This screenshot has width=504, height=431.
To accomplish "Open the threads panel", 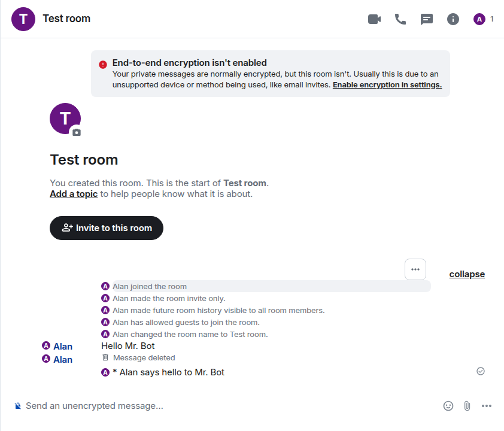I will pyautogui.click(x=427, y=19).
